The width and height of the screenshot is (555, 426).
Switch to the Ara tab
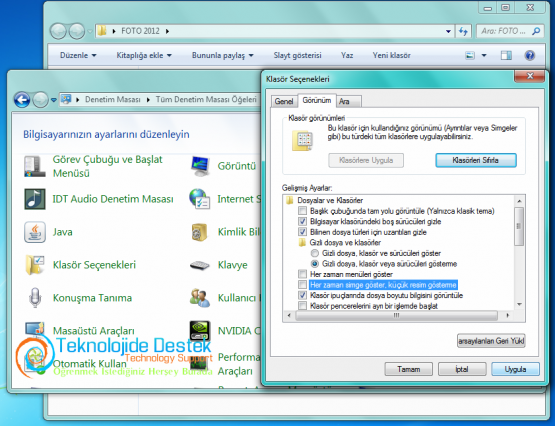348,102
